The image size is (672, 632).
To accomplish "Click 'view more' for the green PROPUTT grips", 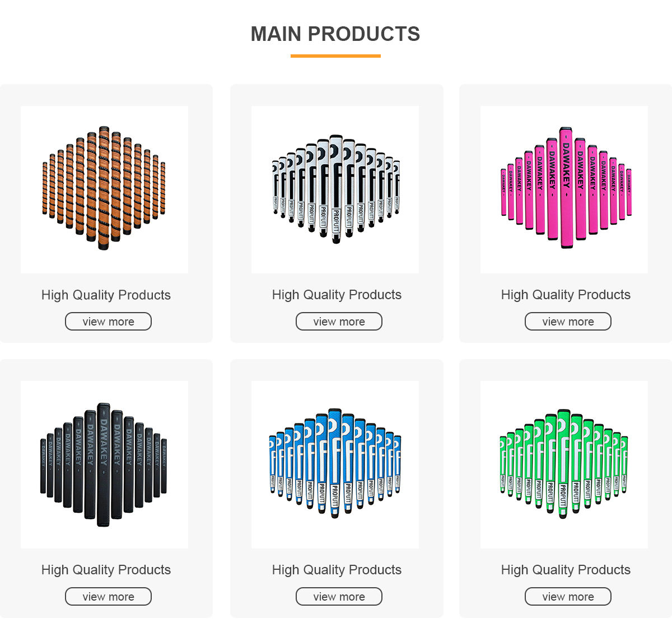I will pos(568,597).
